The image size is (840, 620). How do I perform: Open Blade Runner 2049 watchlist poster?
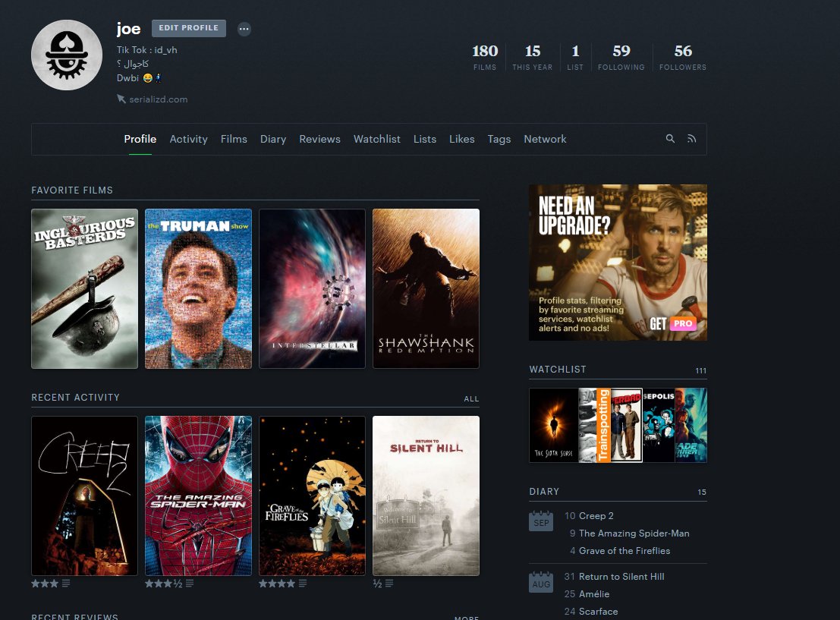pyautogui.click(x=691, y=425)
